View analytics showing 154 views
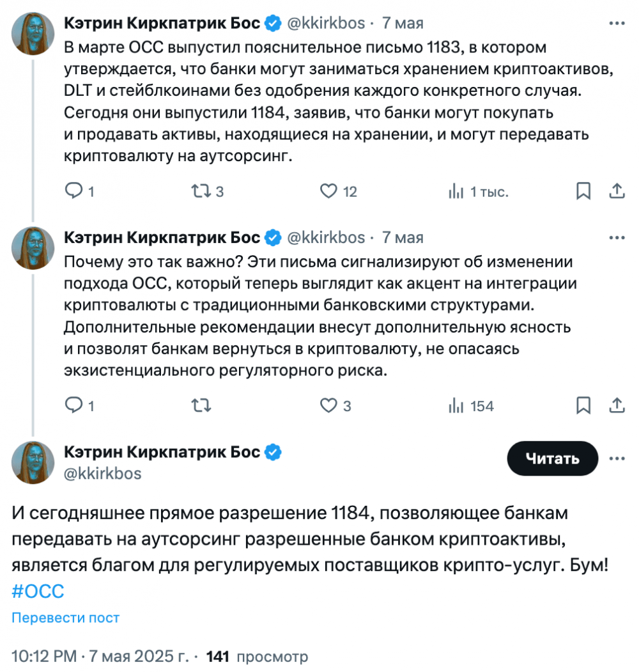Viewport: 639px width, 672px height. (471, 405)
